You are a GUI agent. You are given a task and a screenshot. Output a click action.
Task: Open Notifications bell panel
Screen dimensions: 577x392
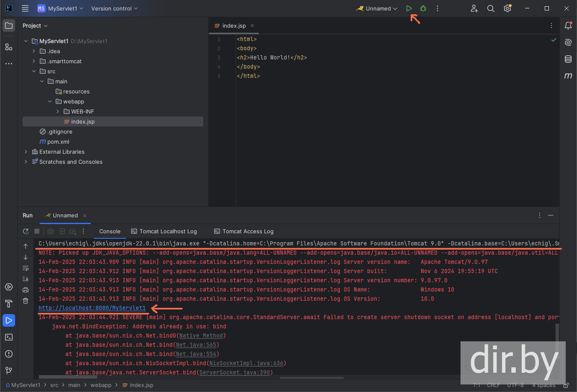coord(568,26)
